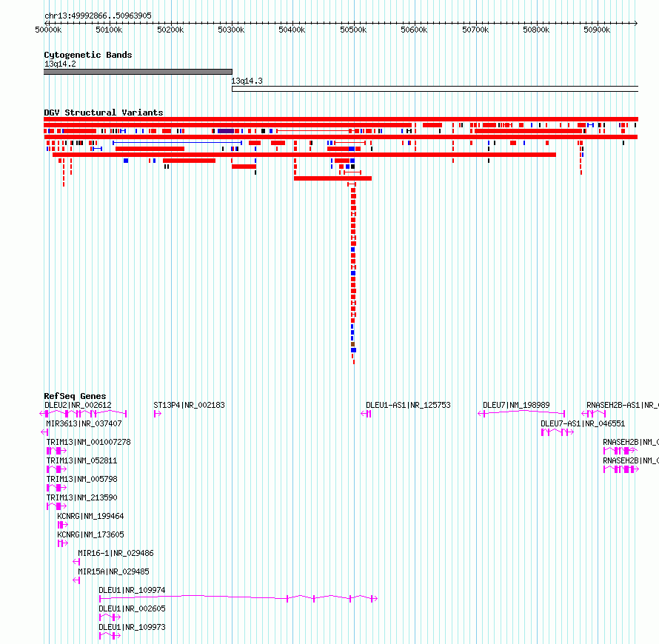This screenshot has width=659, height=644.
Task: Click the DLEU1 NR_109974 long transcript line
Action: 238,598
